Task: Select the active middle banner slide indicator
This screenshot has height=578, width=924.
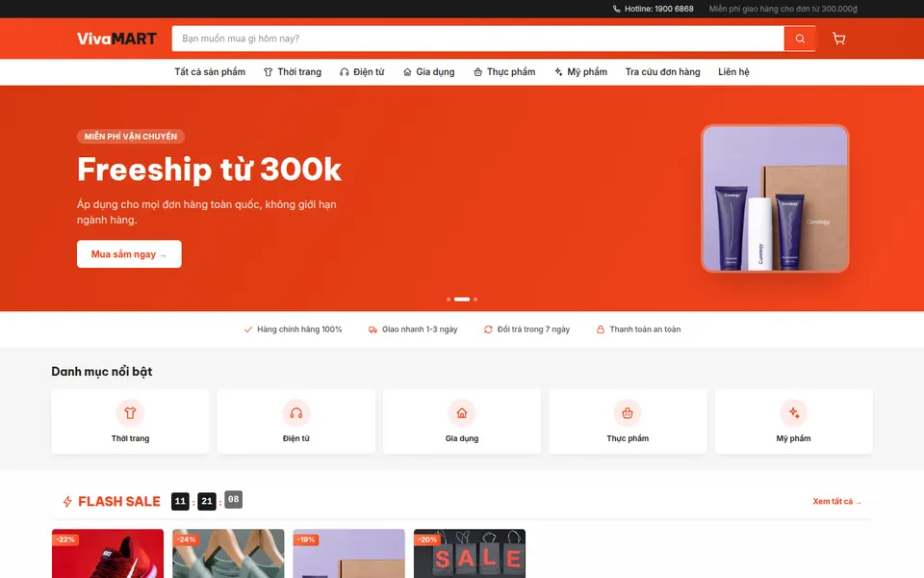Action: pyautogui.click(x=462, y=299)
